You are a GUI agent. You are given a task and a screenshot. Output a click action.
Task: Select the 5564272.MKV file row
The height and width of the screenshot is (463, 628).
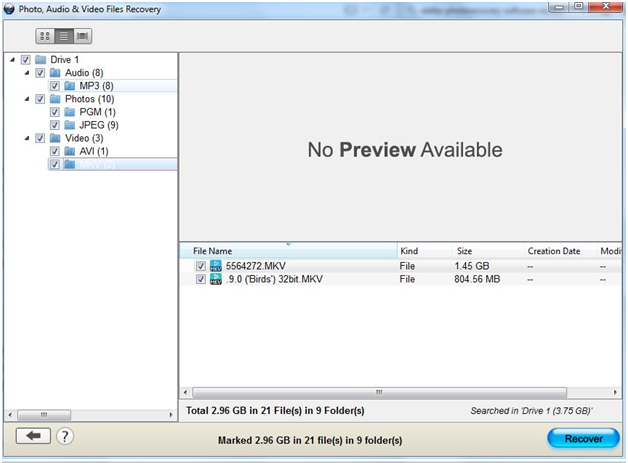(401, 266)
